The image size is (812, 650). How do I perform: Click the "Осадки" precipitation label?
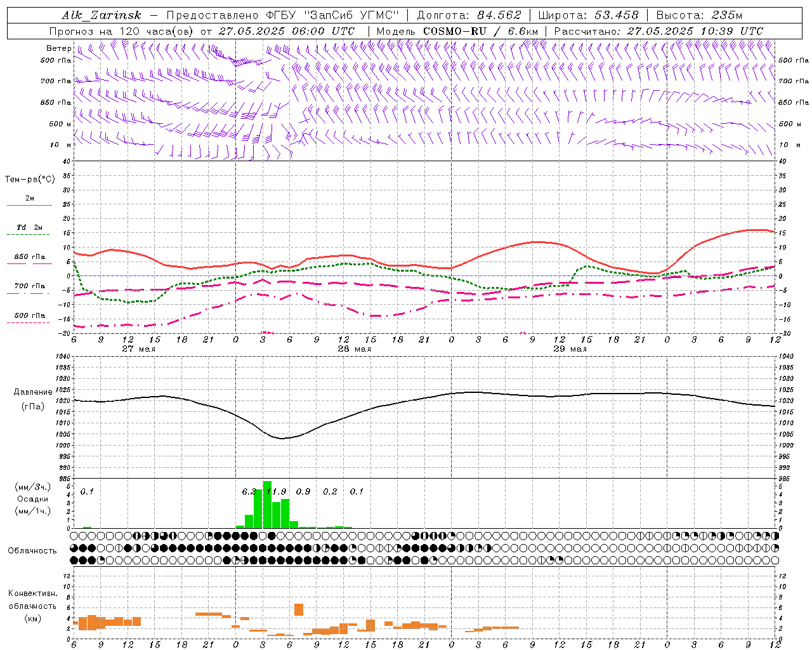coord(33,499)
